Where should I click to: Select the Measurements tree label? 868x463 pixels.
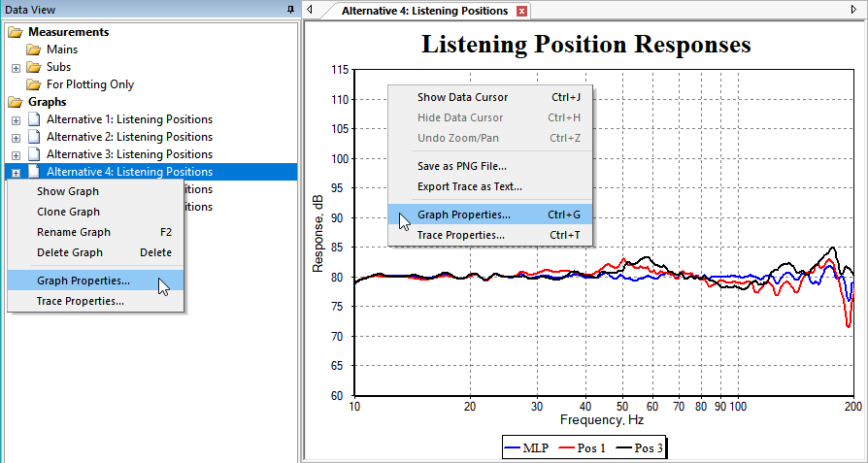pyautogui.click(x=69, y=32)
